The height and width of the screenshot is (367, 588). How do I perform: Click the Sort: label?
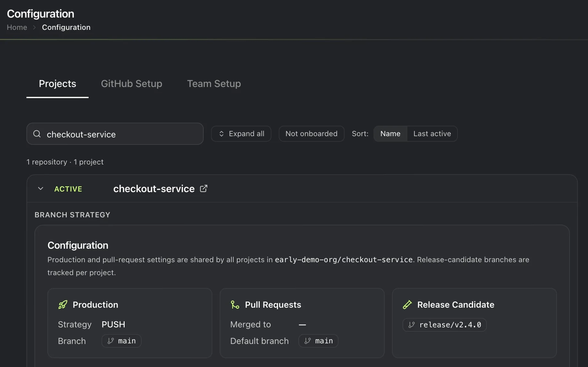[360, 134]
